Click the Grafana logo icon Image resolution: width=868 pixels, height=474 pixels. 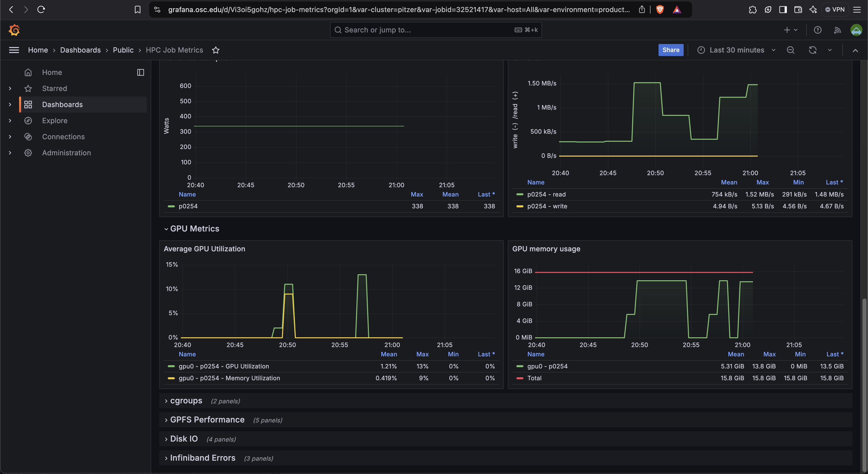click(14, 30)
